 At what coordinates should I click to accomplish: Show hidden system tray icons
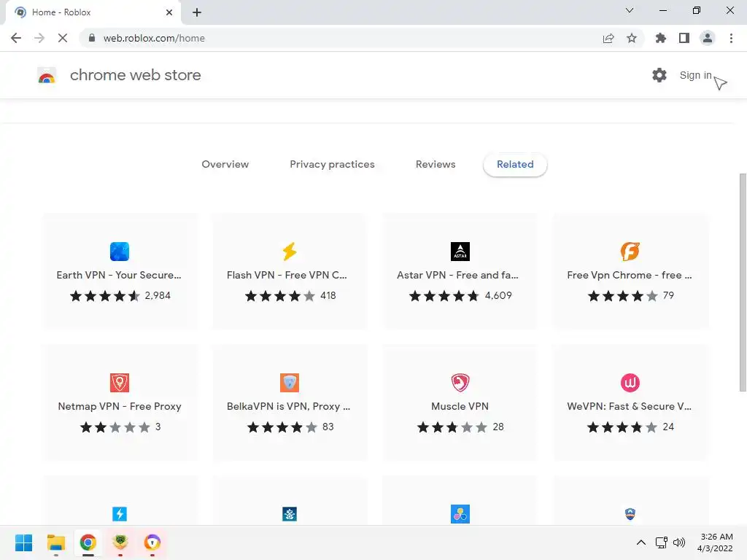(x=641, y=542)
